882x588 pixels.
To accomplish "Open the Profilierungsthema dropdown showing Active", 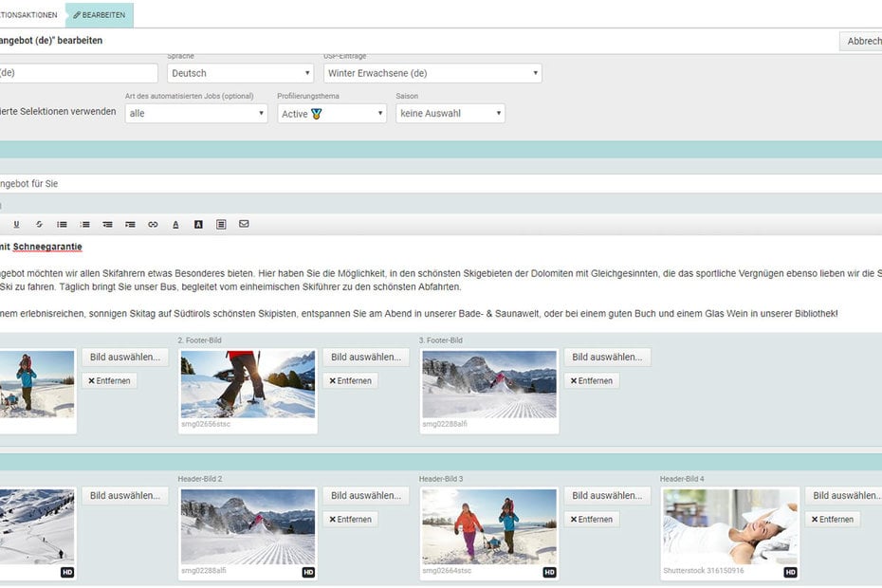I will [332, 114].
